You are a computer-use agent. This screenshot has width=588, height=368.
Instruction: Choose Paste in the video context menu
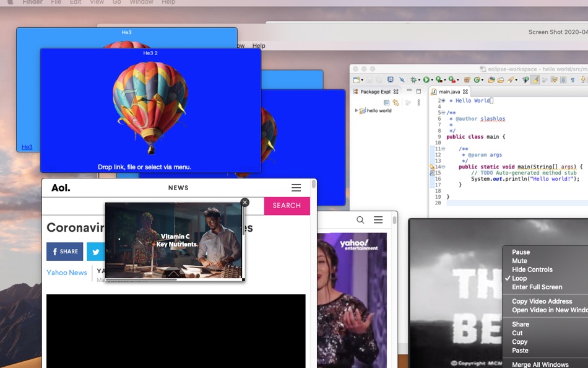(520, 351)
